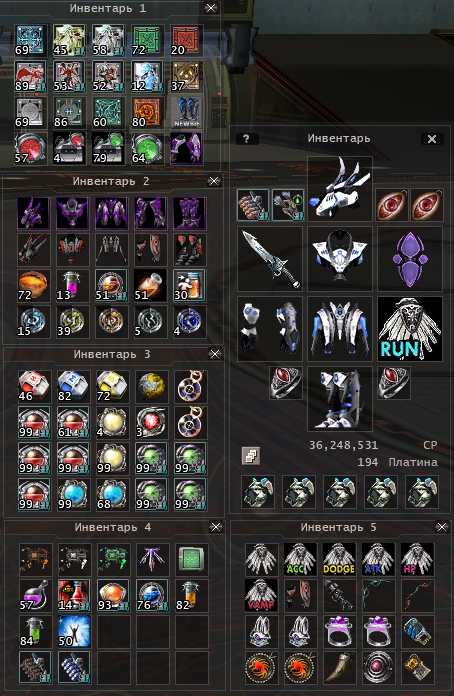The width and height of the screenshot is (454, 696).
Task: Click the HP emblem in Inventory 5
Action: pyautogui.click(x=418, y=560)
